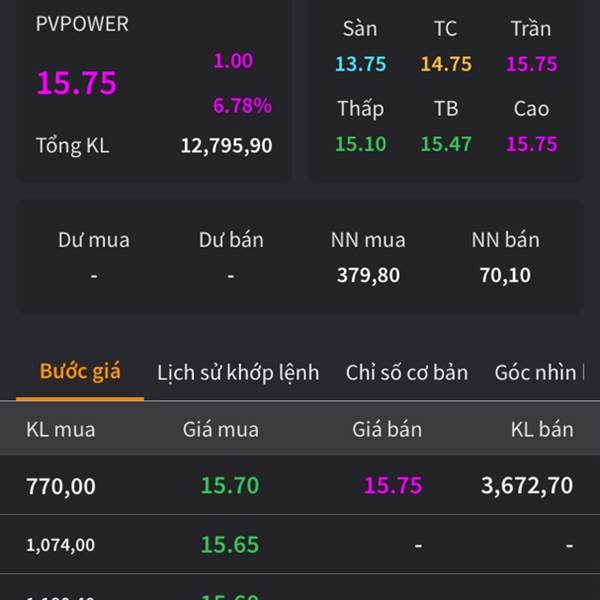Screen dimensions: 600x600
Task: Click high price 15.75 under Cao
Action: (532, 144)
